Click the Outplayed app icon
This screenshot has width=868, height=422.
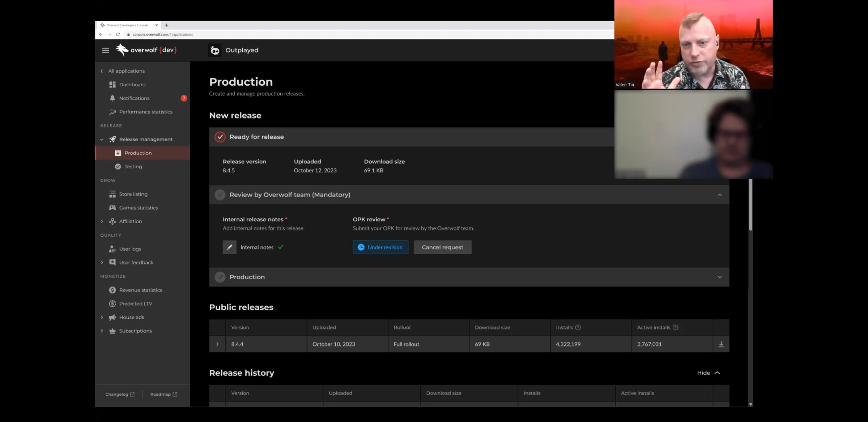(x=215, y=50)
